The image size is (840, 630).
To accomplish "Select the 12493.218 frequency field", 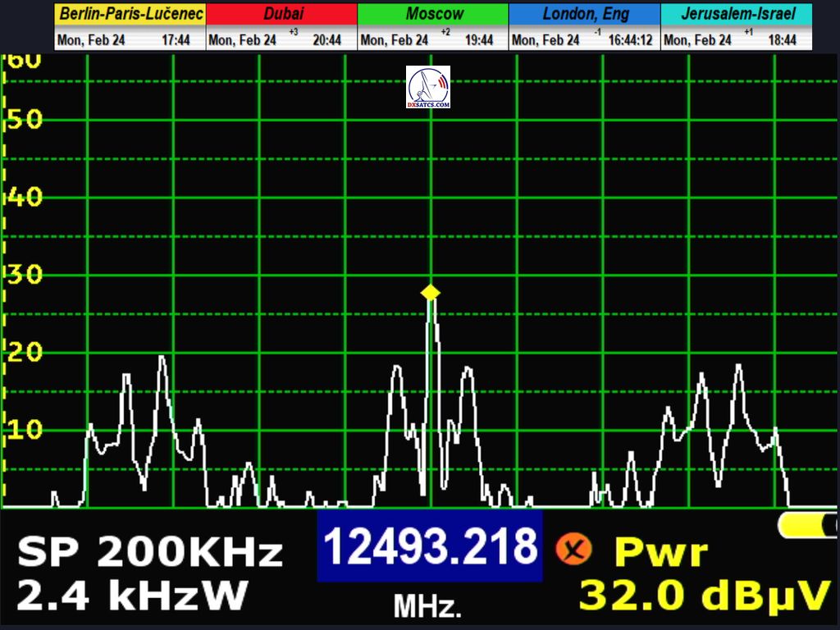I will [430, 546].
